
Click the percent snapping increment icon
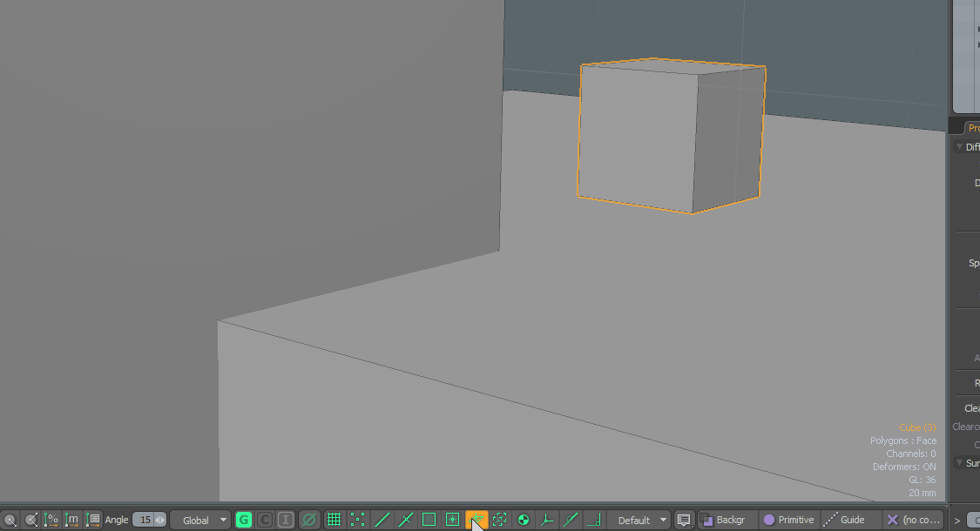51,520
